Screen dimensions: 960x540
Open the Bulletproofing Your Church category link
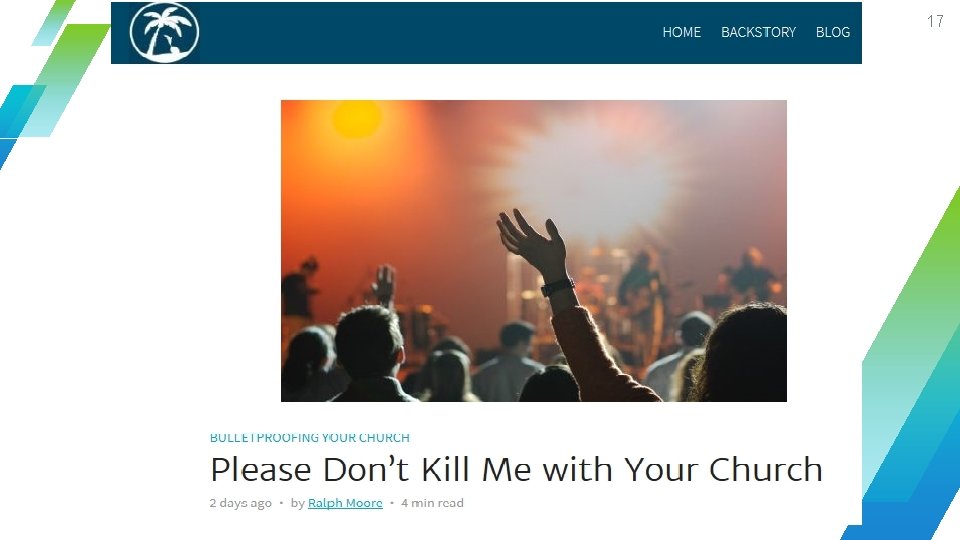[x=310, y=438]
